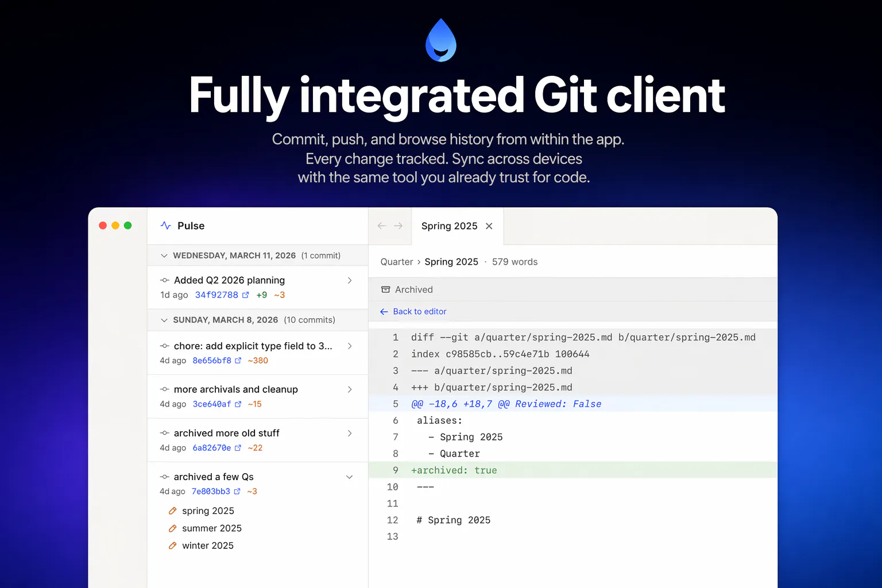
Task: Click commit node icon for Added Q2 2026 planning
Action: (x=165, y=280)
